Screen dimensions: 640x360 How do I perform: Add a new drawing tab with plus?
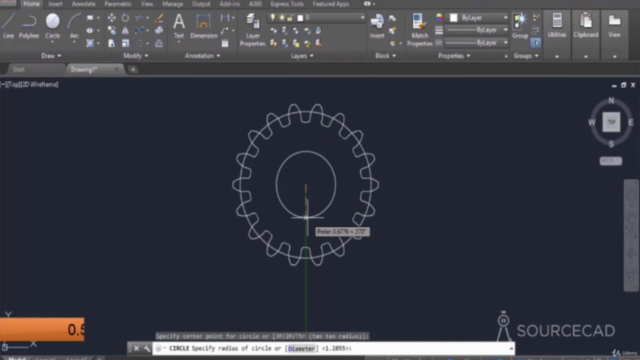pyautogui.click(x=133, y=69)
